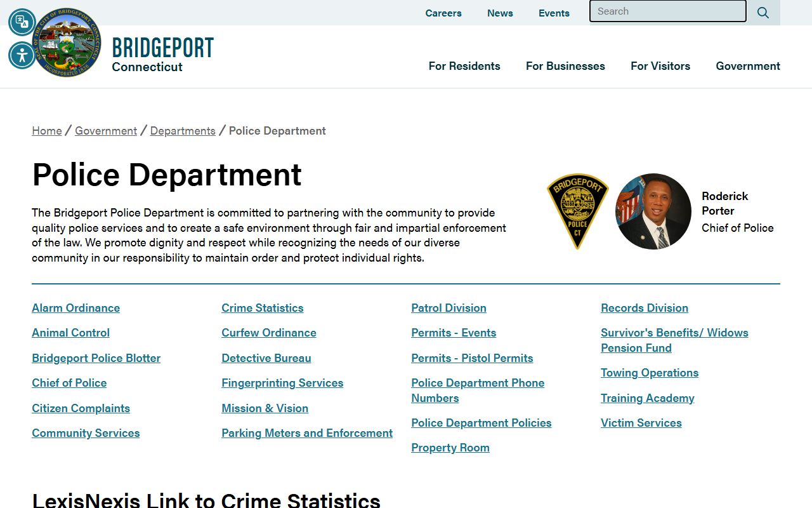Open the For Residents menu

[464, 66]
